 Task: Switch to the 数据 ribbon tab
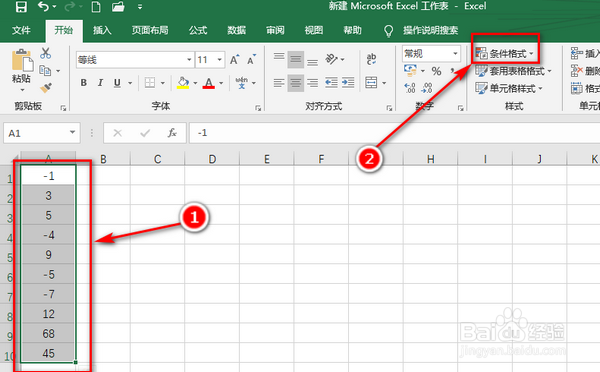pyautogui.click(x=236, y=30)
